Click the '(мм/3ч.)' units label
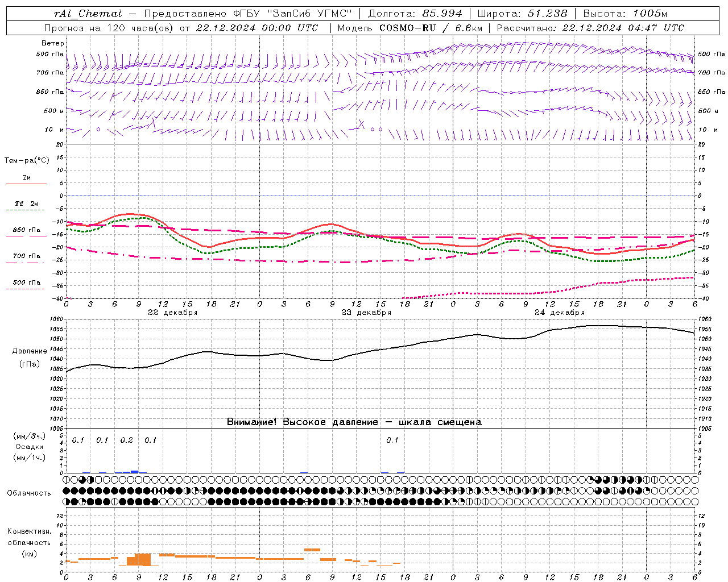This screenshot has height=582, width=728. pos(30,436)
